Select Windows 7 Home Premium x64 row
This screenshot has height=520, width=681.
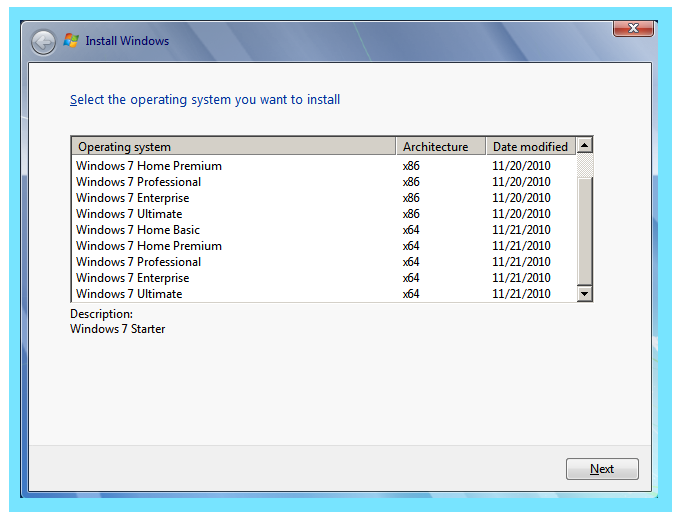pyautogui.click(x=324, y=246)
